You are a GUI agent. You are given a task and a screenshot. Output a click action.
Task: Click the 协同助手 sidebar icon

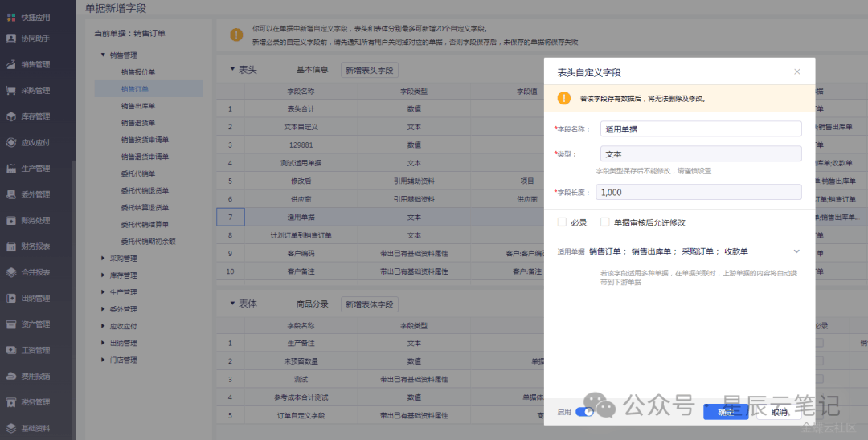(x=11, y=39)
